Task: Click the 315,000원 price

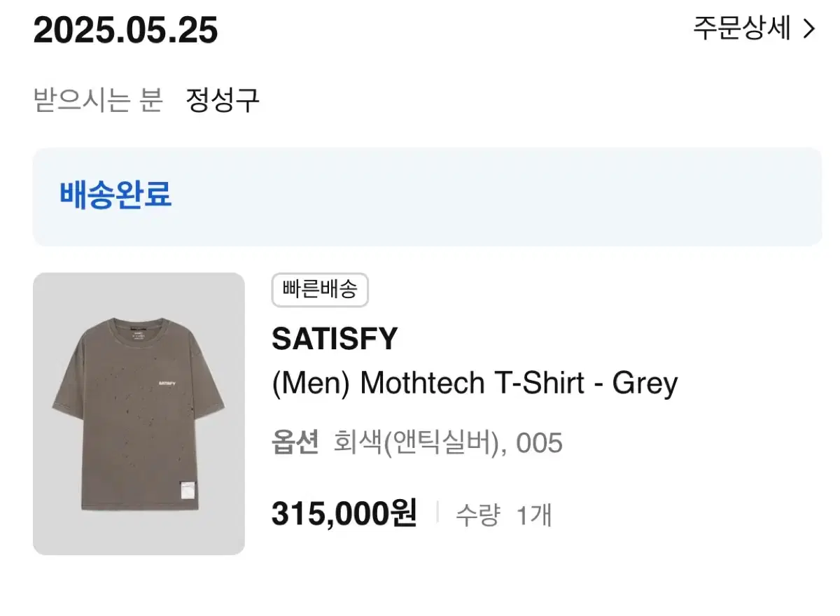Action: coord(344,514)
